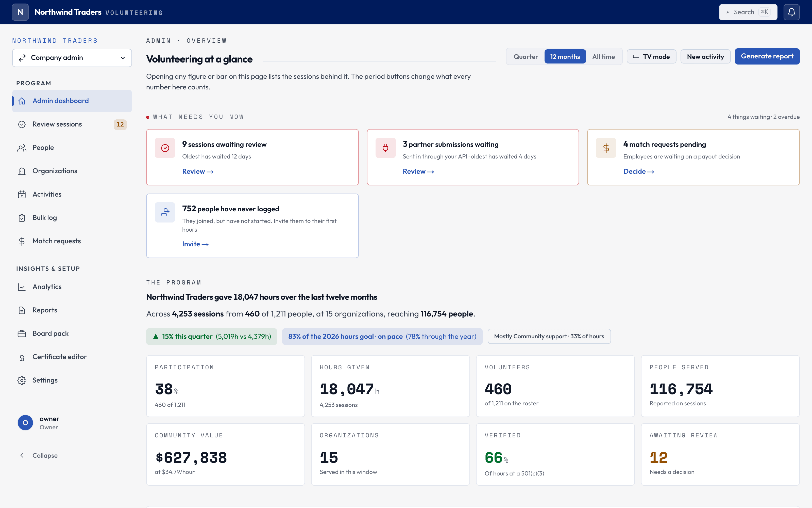Screen dimensions: 812x508
Task: Click the Reports document icon
Action: (x=22, y=310)
